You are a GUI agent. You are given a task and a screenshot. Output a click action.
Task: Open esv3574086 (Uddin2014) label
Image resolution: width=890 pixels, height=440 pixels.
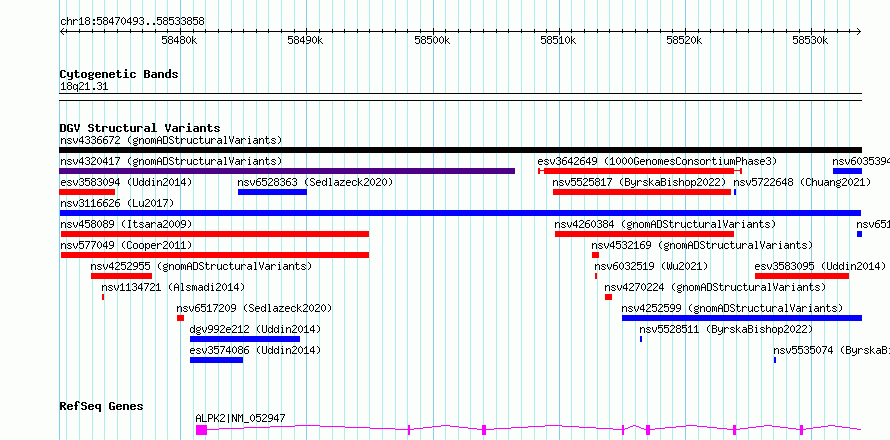click(255, 350)
